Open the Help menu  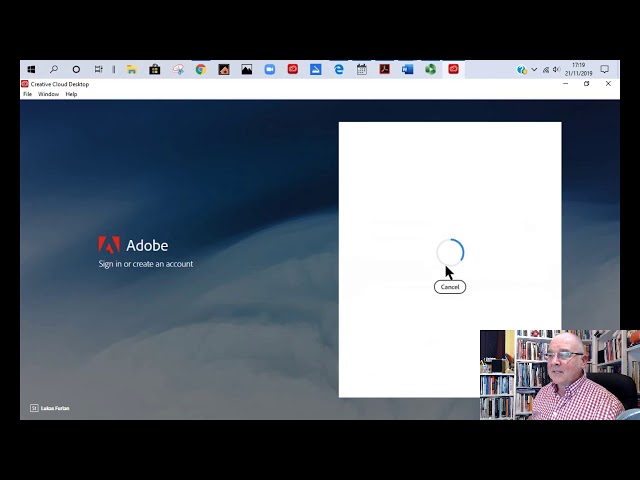point(71,94)
